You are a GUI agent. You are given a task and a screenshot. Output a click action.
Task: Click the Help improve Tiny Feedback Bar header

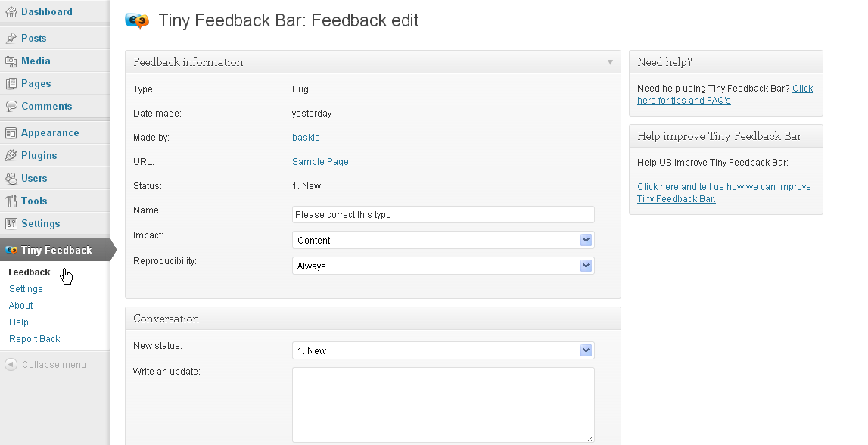click(x=726, y=136)
